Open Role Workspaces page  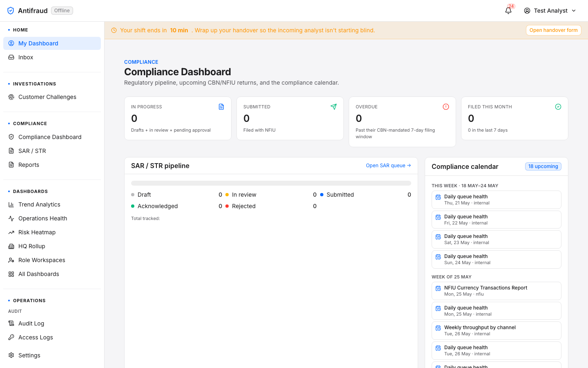(x=52, y=260)
